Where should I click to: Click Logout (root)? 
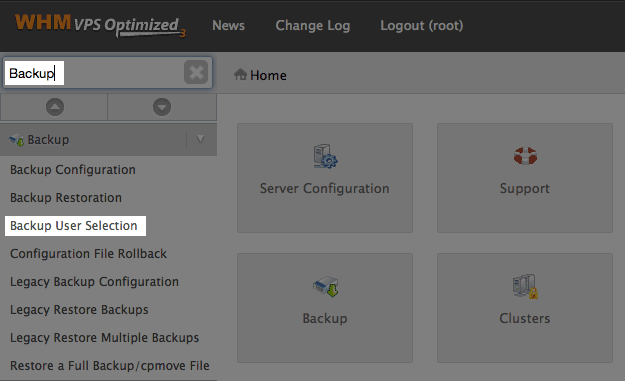[x=422, y=26]
